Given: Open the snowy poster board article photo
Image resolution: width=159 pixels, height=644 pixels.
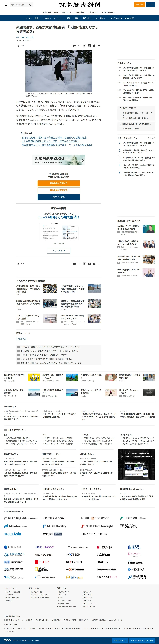Looking at the screenshot, I should pos(58,71).
